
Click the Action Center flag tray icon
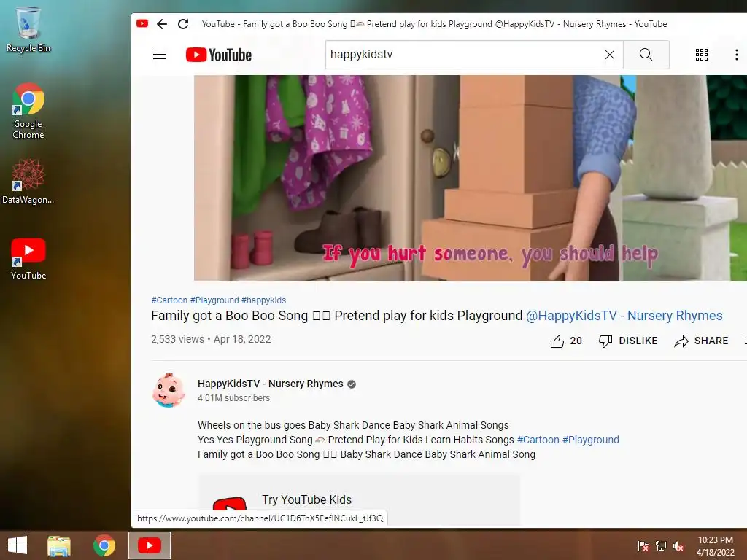coord(643,546)
